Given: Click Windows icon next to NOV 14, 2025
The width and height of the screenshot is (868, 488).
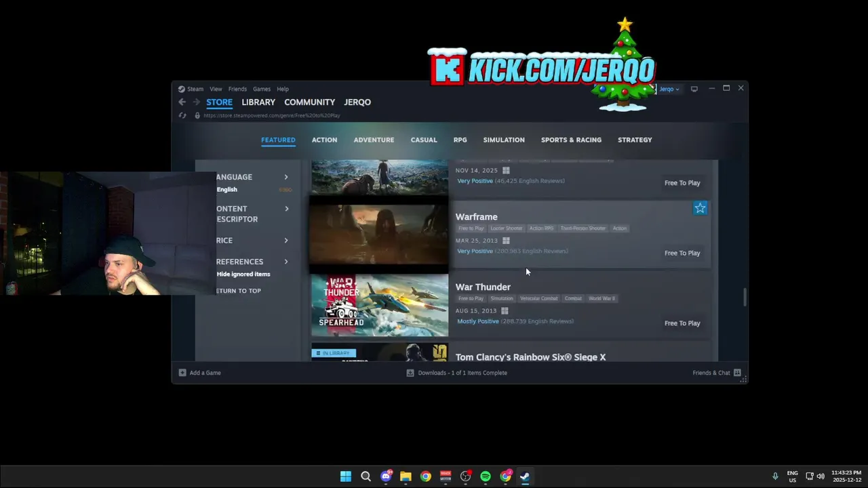Looking at the screenshot, I should pyautogui.click(x=506, y=171).
